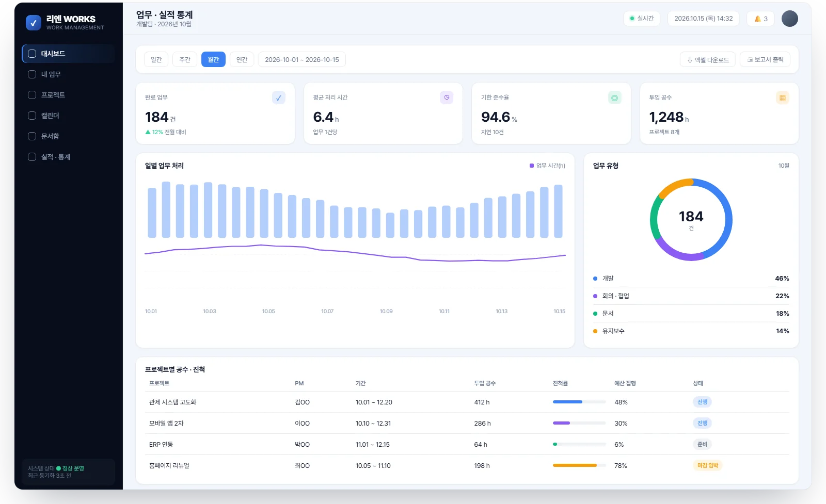Click the 대시보드 sidebar icon
Screen dimensions: 826x504
tap(32, 54)
